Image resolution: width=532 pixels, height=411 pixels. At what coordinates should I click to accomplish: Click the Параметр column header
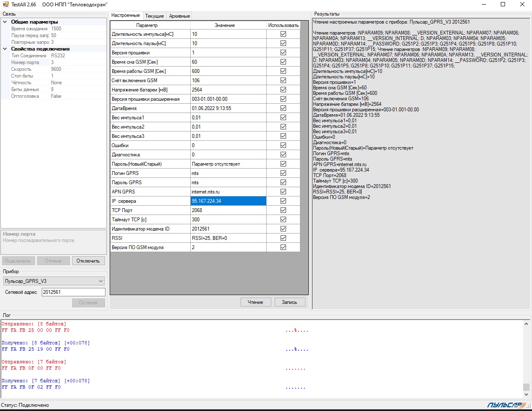tap(151, 25)
